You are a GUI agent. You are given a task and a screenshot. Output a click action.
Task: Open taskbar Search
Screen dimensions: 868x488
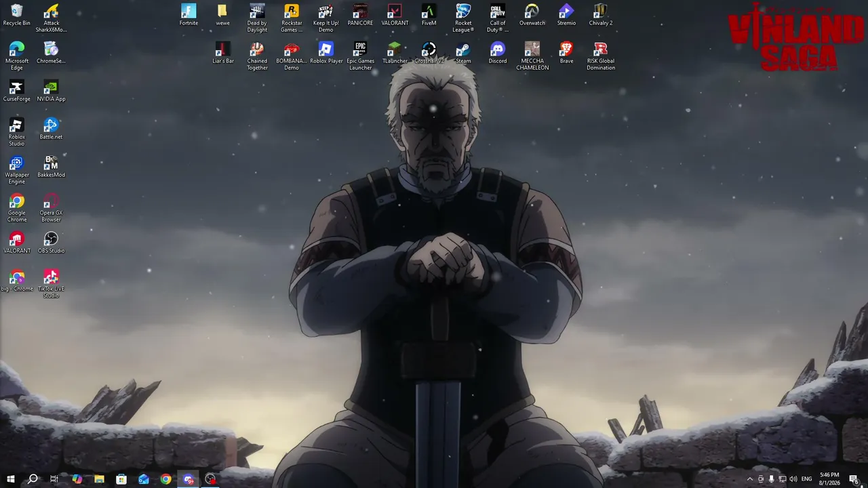pos(33,479)
